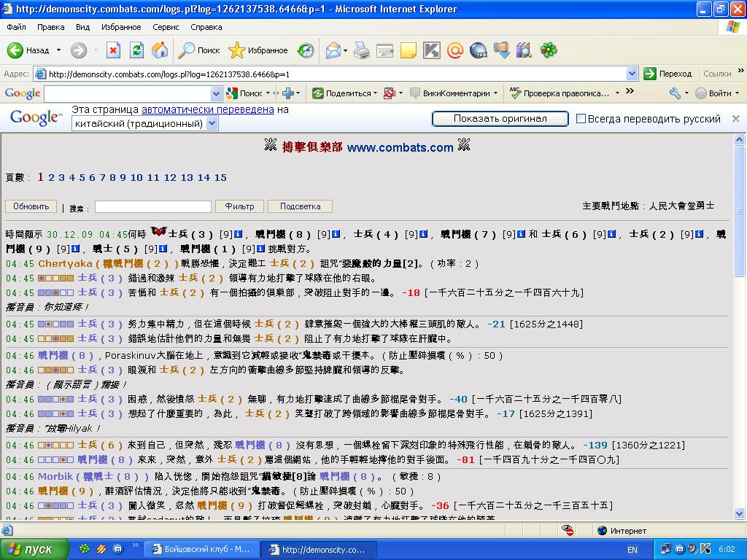Click the info icon after 戰鬥機 ( 8 ) [9]
747x560 pixels.
(x=336, y=234)
